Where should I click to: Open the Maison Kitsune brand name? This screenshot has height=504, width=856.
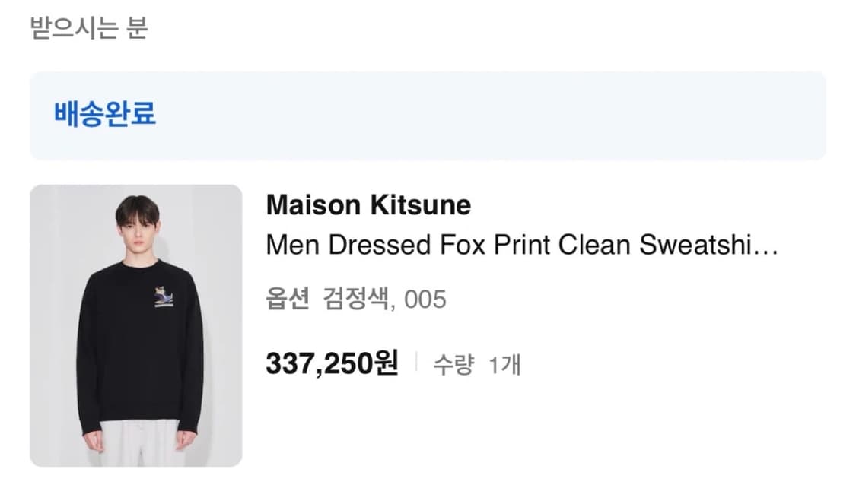click(368, 205)
